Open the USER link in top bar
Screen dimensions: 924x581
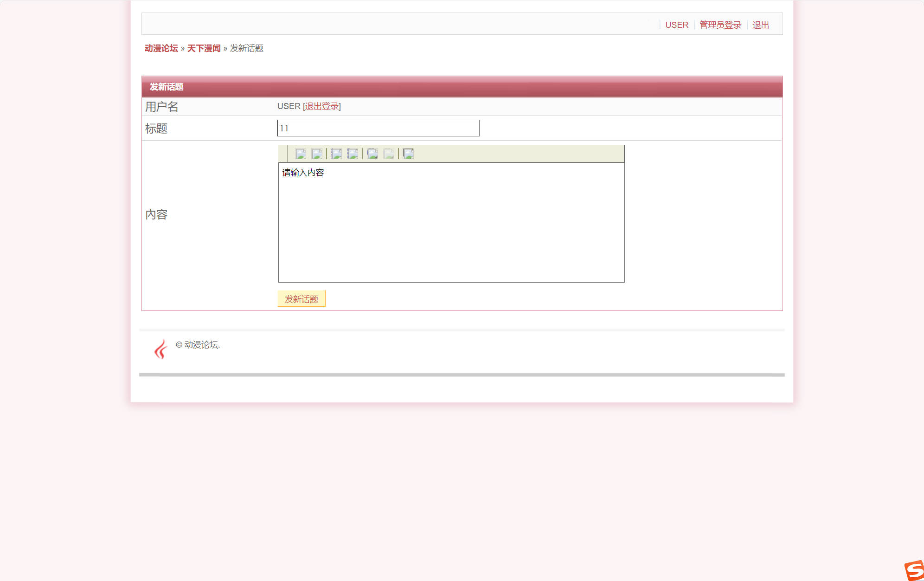click(676, 25)
